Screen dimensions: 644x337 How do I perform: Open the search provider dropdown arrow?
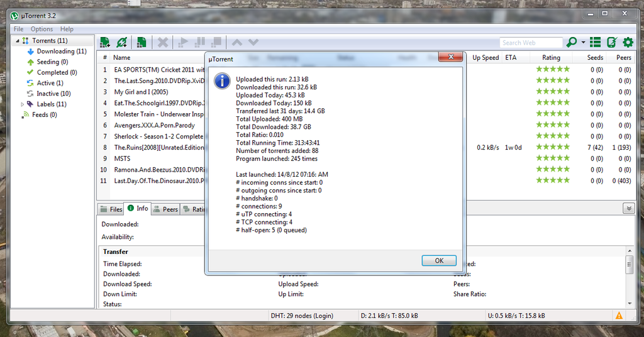pos(583,42)
